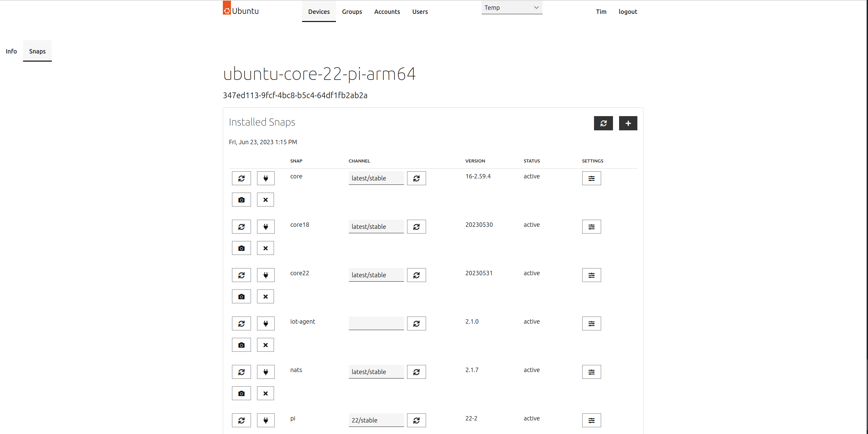Click the plus icon to install a snap
The height and width of the screenshot is (434, 868).
coord(628,123)
